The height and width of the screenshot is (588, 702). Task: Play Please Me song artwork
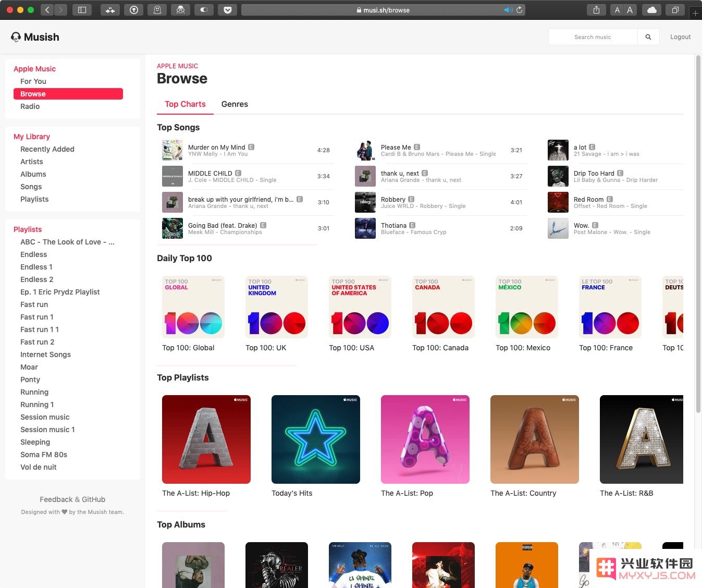pos(365,150)
